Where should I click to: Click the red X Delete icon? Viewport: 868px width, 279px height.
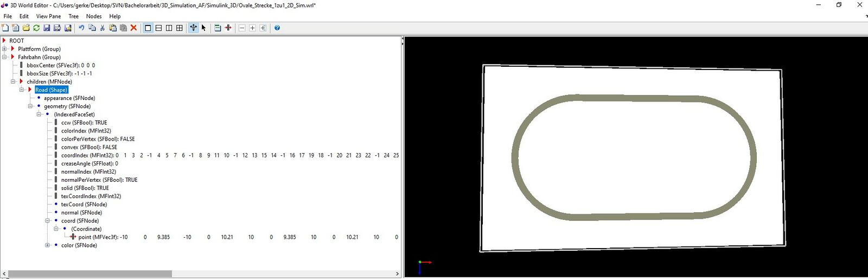(x=133, y=28)
